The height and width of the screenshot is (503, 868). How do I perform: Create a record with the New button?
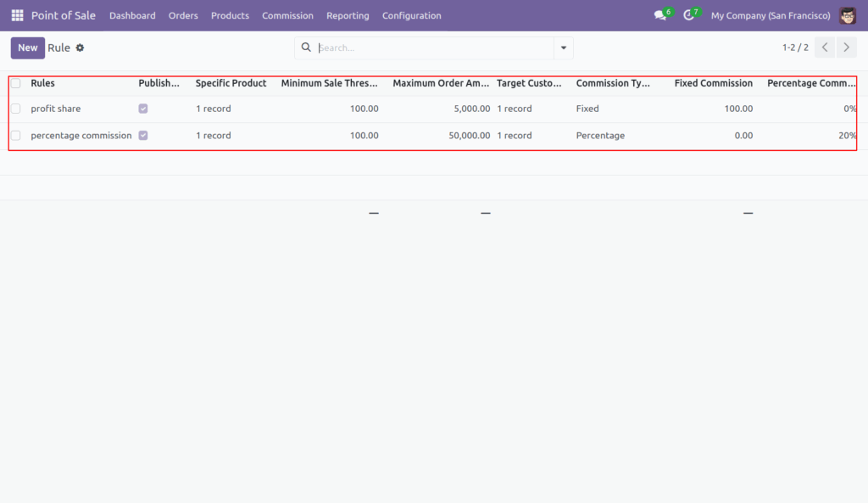pos(27,48)
